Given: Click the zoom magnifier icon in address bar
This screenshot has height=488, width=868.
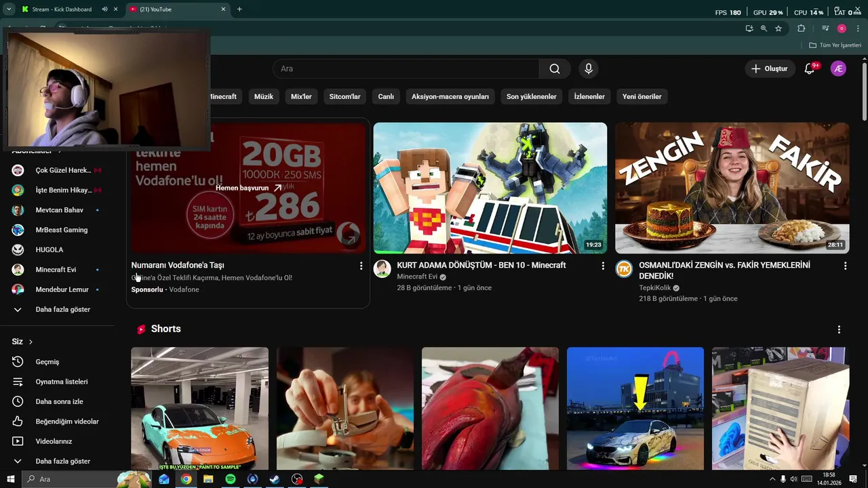Looking at the screenshot, I should point(764,28).
